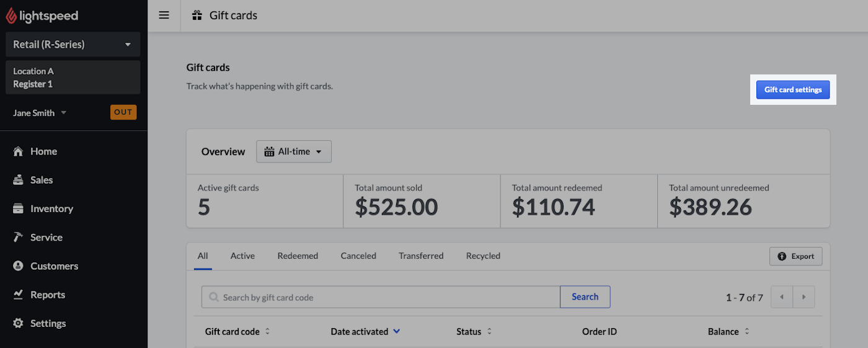
Task: Switch to the Redeemed tab
Action: pyautogui.click(x=298, y=256)
